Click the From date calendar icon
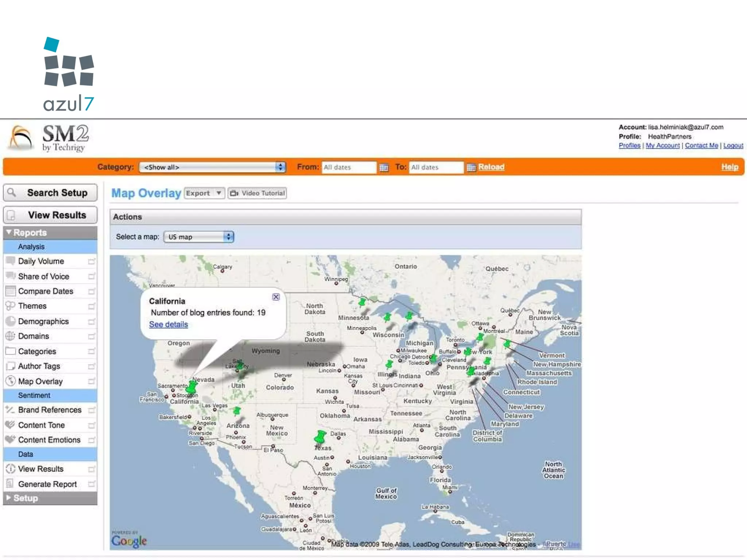This screenshot has height=560, width=747. click(x=384, y=167)
